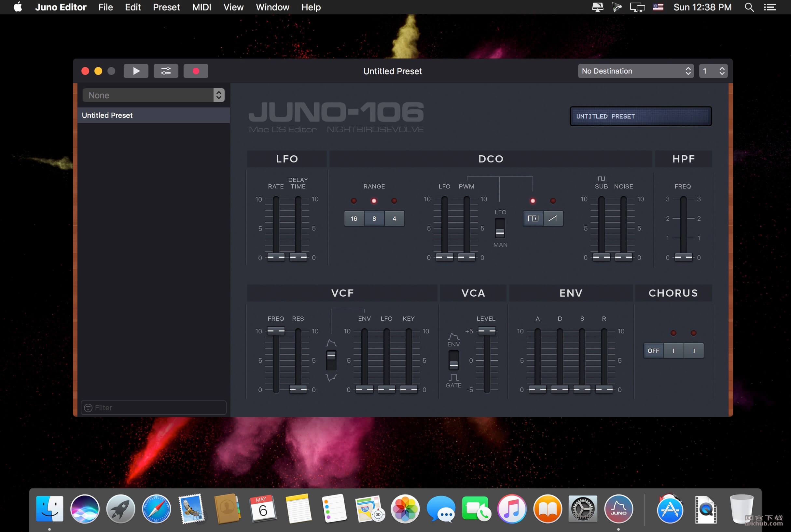Open Safari compass icon in dock

[x=156, y=509]
